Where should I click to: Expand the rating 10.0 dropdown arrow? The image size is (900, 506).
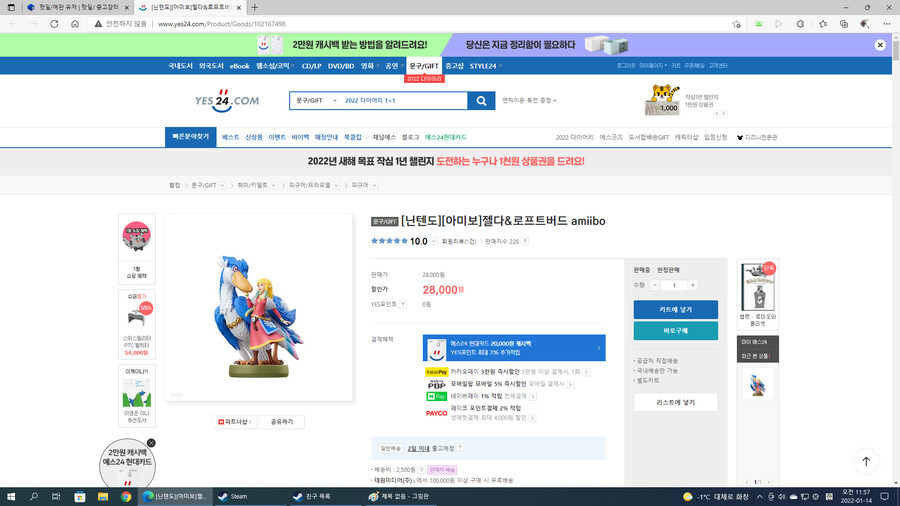434,242
